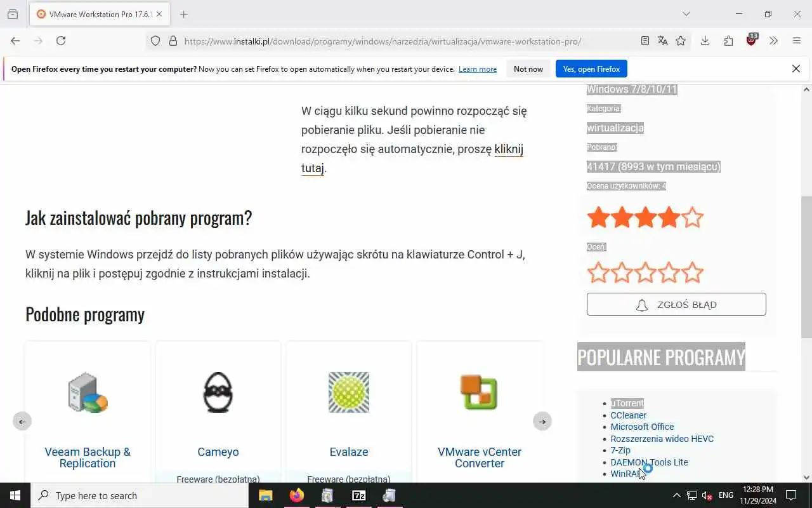Open 7-Zip from the Windows taskbar

click(x=358, y=495)
